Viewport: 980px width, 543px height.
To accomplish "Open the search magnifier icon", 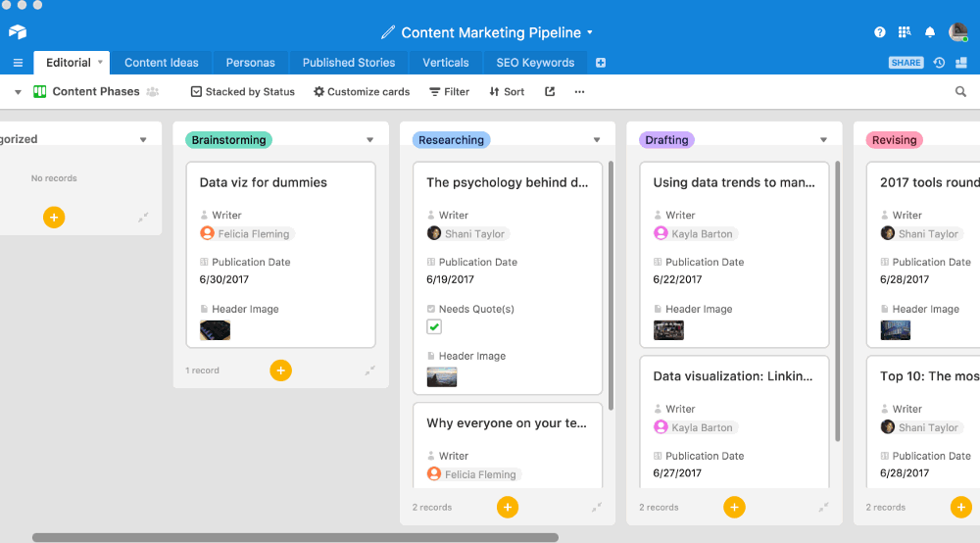I will (x=960, y=92).
